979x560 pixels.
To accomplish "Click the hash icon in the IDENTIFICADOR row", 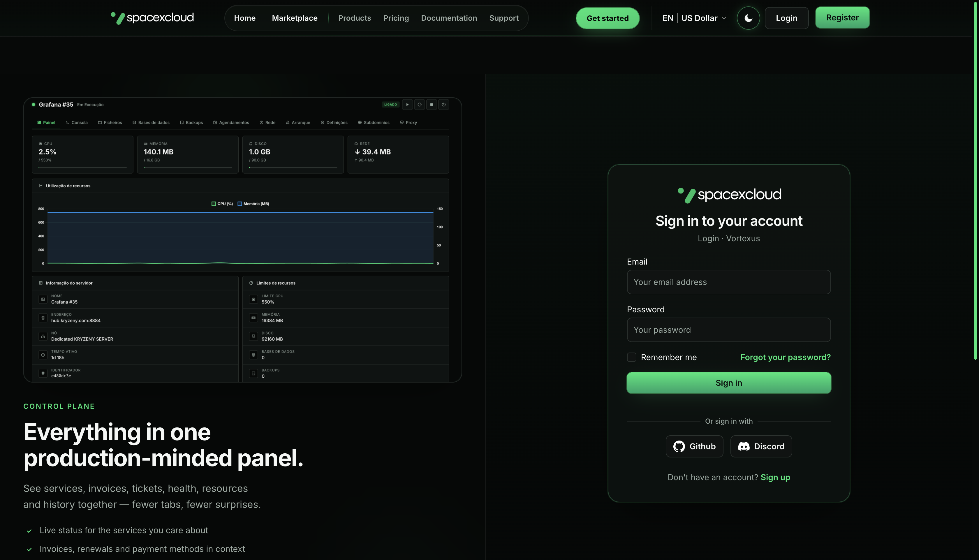I will pos(43,373).
